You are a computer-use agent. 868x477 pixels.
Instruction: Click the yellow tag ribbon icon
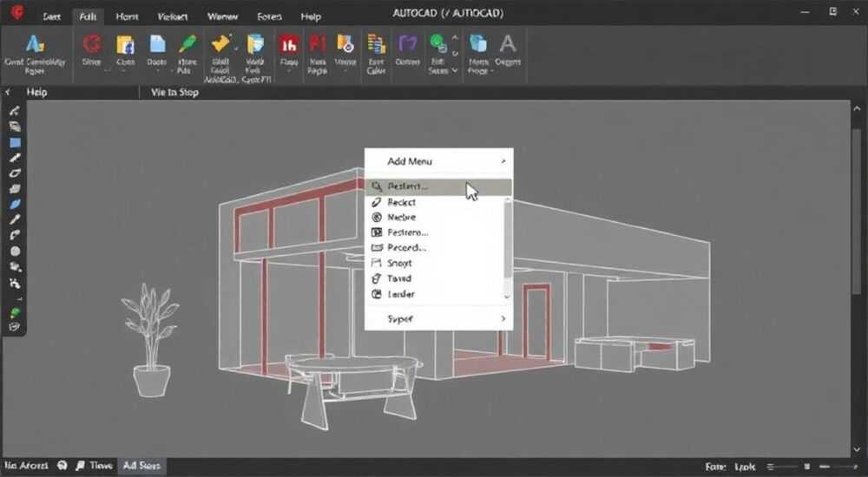tap(220, 43)
